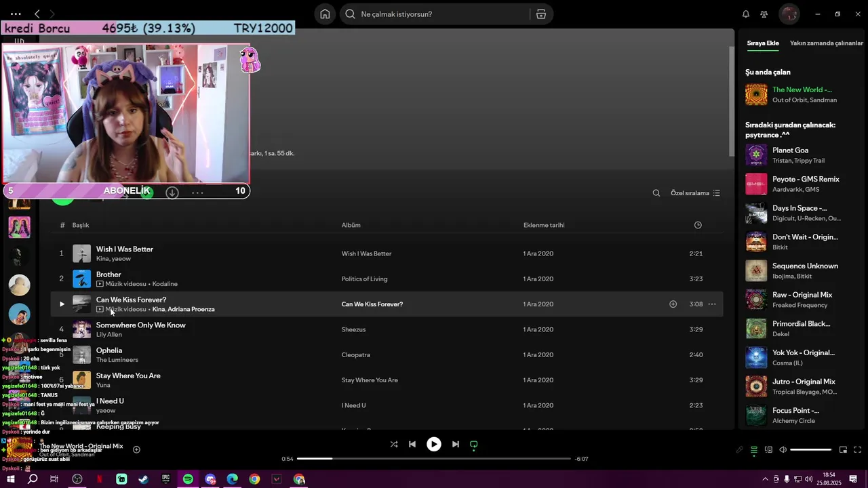Viewport: 868px width, 488px height.
Task: Open Epic Games Launcher from taskbar
Action: (165, 479)
